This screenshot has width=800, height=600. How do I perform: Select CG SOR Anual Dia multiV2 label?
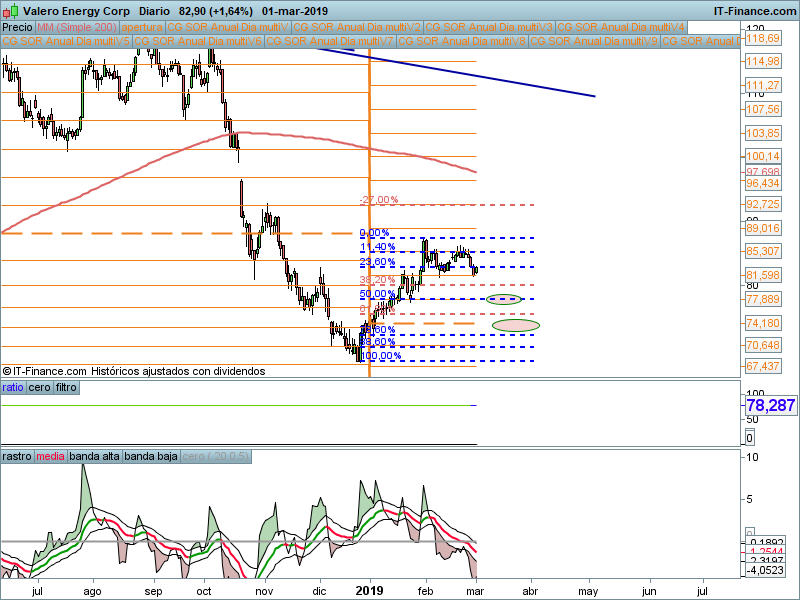pyautogui.click(x=357, y=27)
